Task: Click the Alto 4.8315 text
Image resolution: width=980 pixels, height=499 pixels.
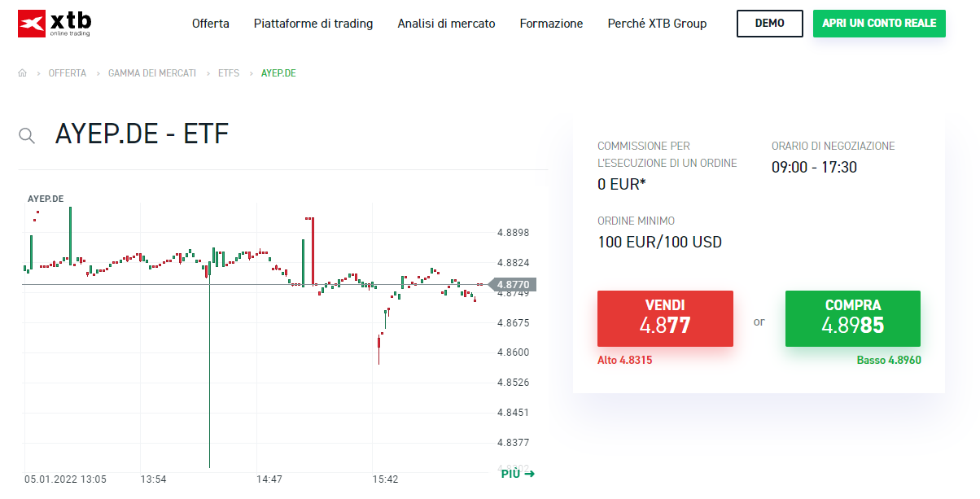Action: pos(624,360)
